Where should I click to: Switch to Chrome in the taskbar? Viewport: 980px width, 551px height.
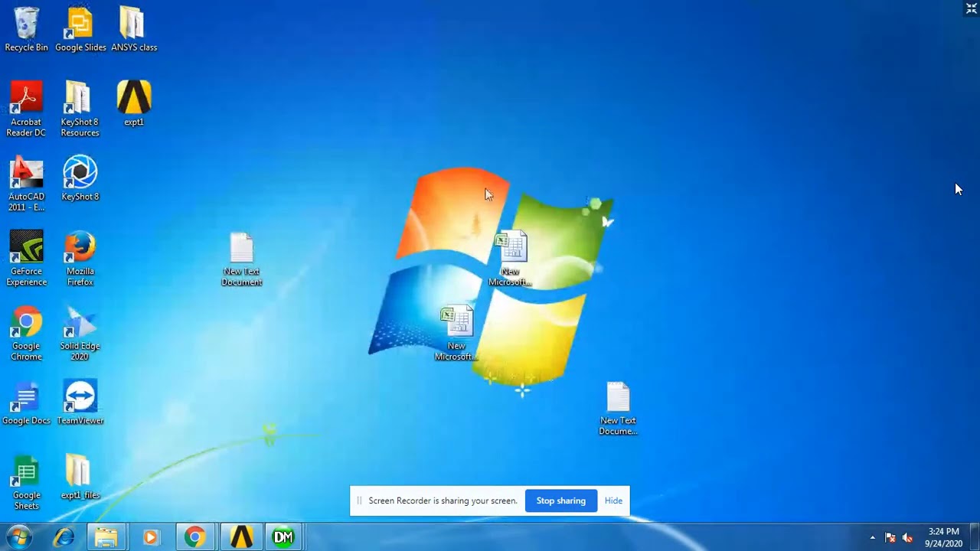[194, 537]
